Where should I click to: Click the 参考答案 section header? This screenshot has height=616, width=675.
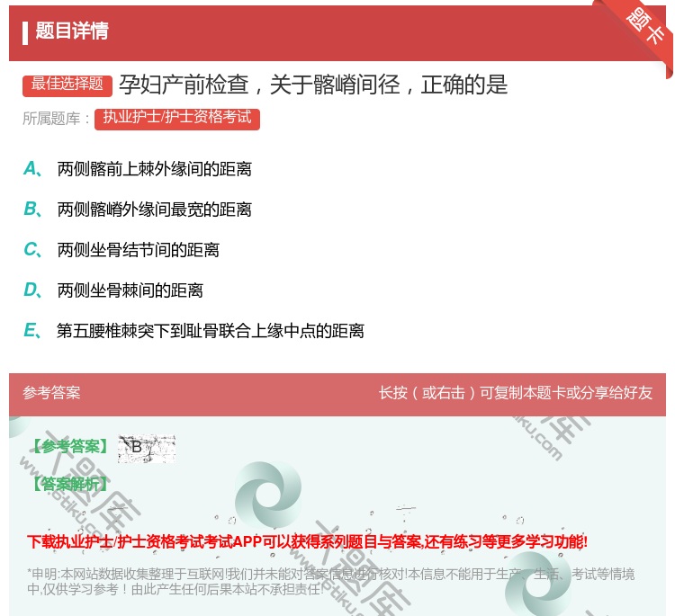pyautogui.click(x=51, y=393)
